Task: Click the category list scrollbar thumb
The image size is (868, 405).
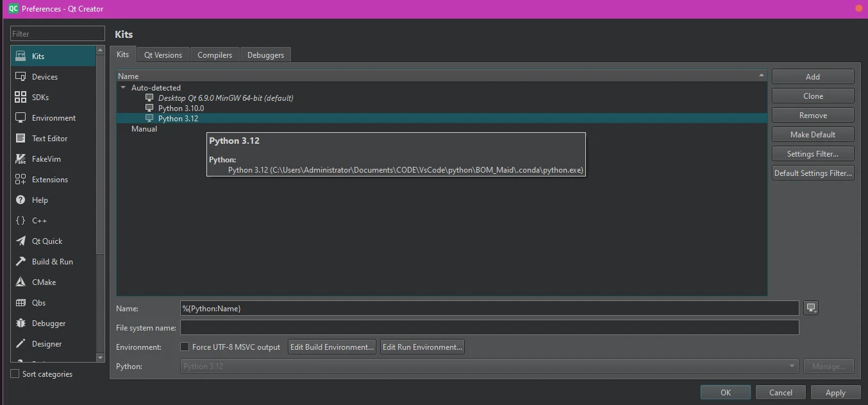Action: coord(100,154)
